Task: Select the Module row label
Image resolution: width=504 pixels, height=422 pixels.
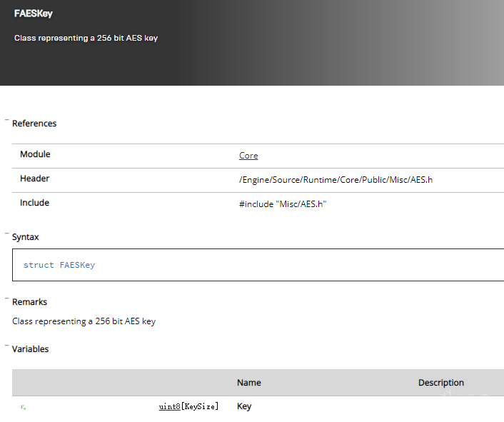Action: (35, 154)
